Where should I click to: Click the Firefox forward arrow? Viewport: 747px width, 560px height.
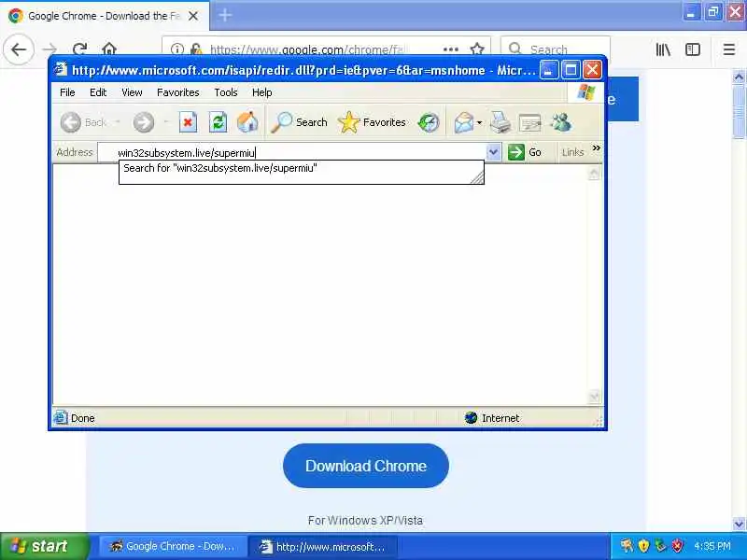[x=49, y=49]
